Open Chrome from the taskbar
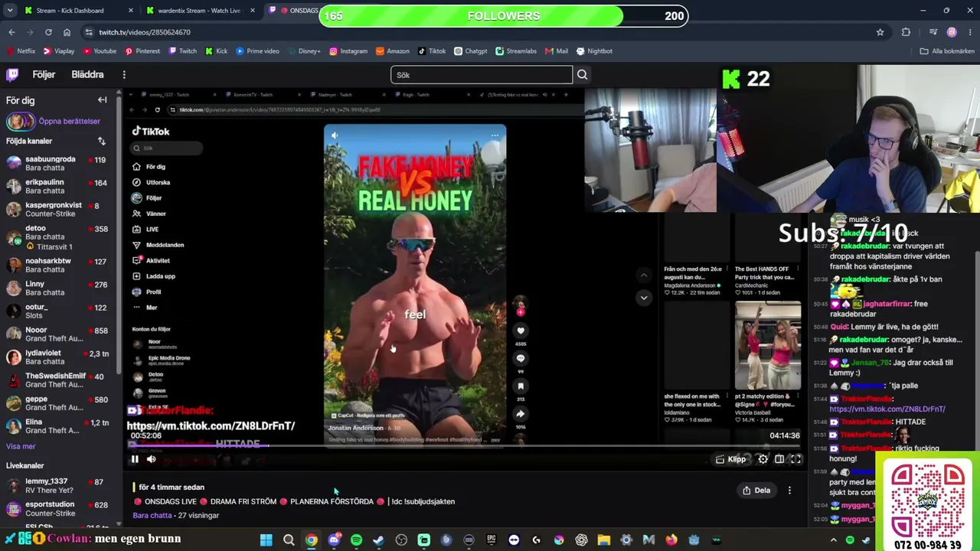The height and width of the screenshot is (551, 980). 312,540
